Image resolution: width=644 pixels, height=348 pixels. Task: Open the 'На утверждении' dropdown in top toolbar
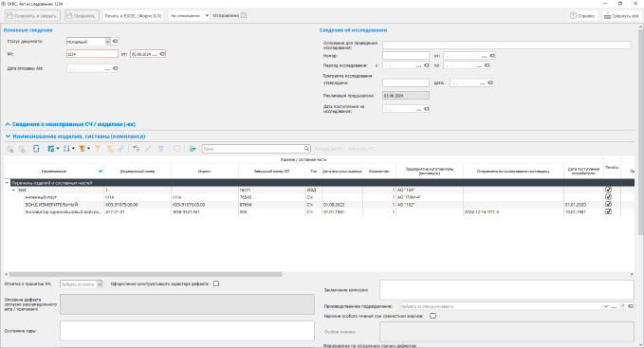point(207,15)
